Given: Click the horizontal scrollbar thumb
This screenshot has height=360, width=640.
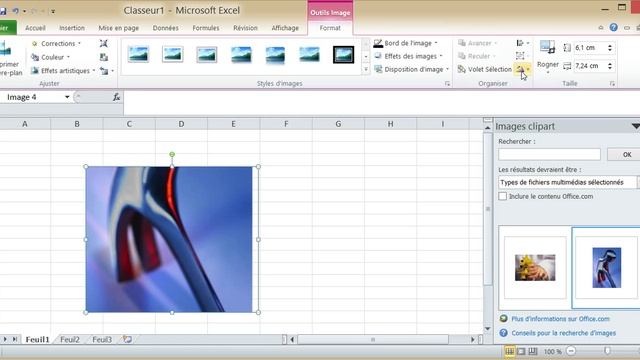Looking at the screenshot, I should coord(373,340).
